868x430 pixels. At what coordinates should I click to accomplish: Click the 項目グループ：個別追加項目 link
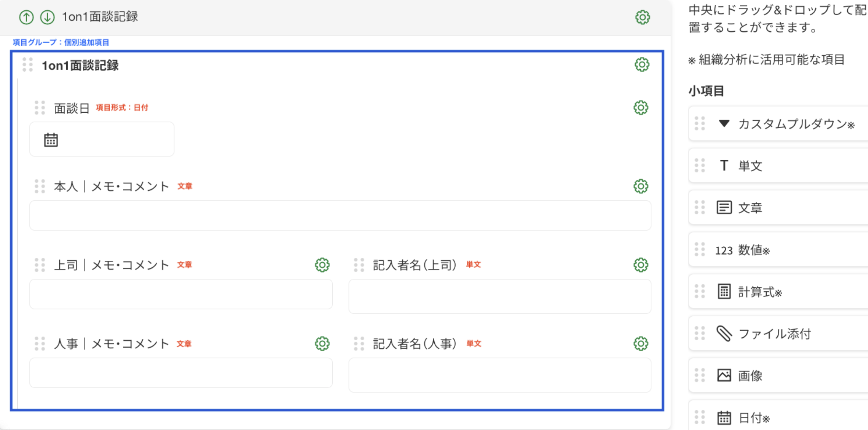61,42
